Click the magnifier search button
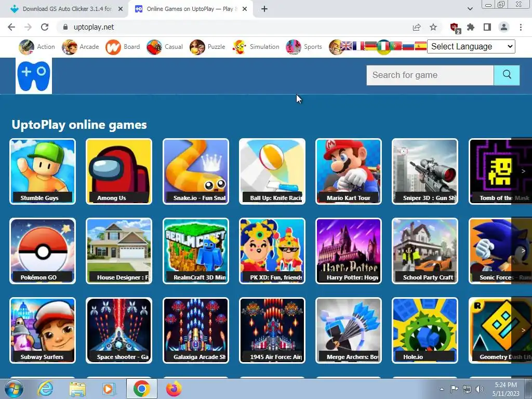 pos(507,75)
